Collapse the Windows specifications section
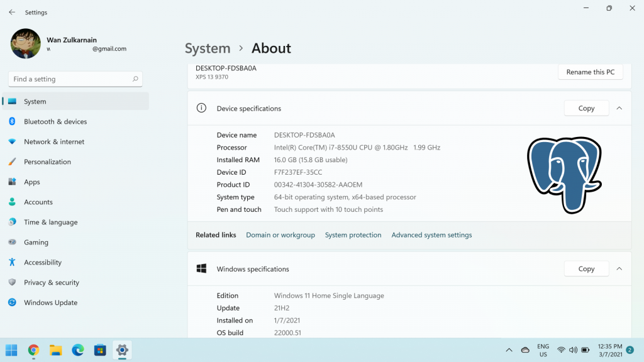 [x=619, y=268]
